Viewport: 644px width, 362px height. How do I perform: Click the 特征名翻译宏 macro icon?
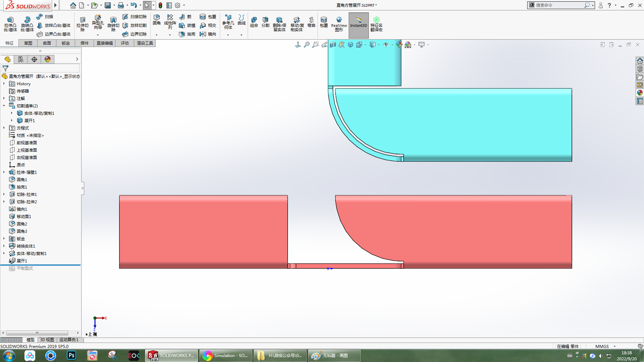[377, 24]
